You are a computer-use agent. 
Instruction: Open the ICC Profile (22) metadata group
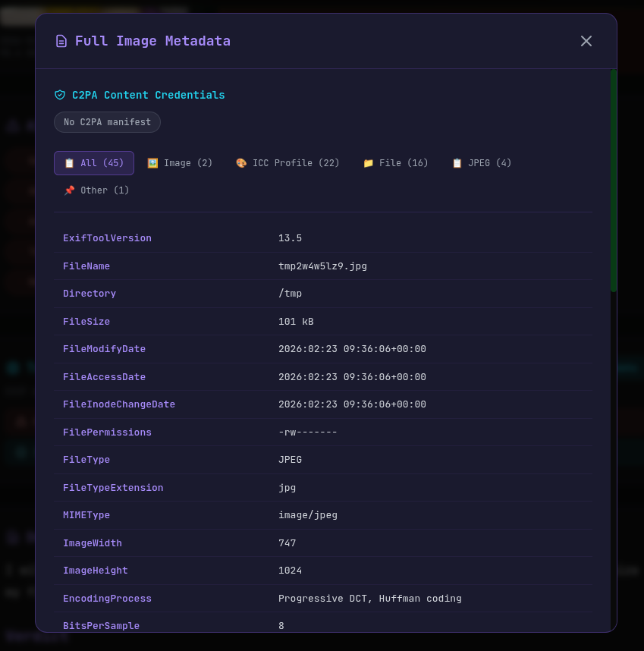pos(287,162)
